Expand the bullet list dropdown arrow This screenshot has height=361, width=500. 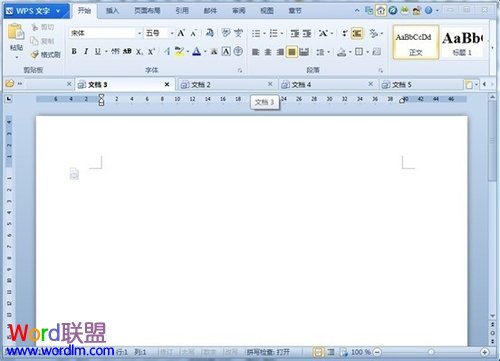[x=264, y=33]
